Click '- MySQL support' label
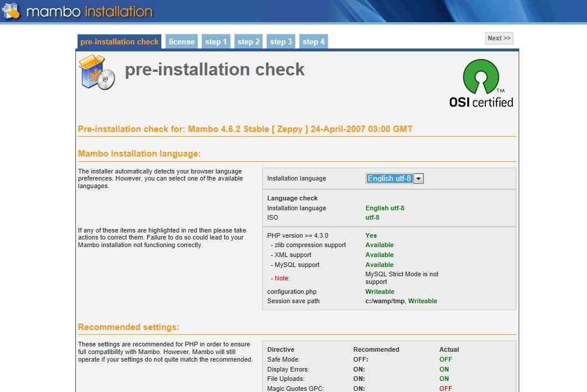Image resolution: width=587 pixels, height=392 pixels. pyautogui.click(x=295, y=265)
